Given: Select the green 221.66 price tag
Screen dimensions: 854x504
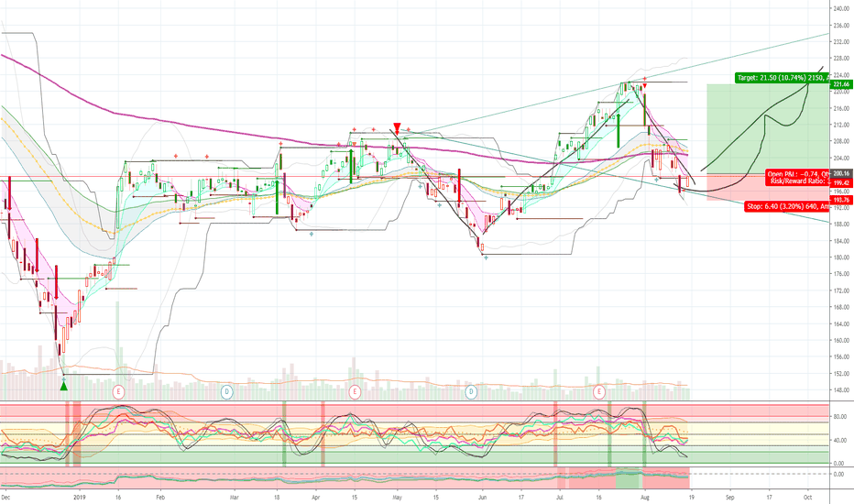Looking at the screenshot, I should 841,84.
